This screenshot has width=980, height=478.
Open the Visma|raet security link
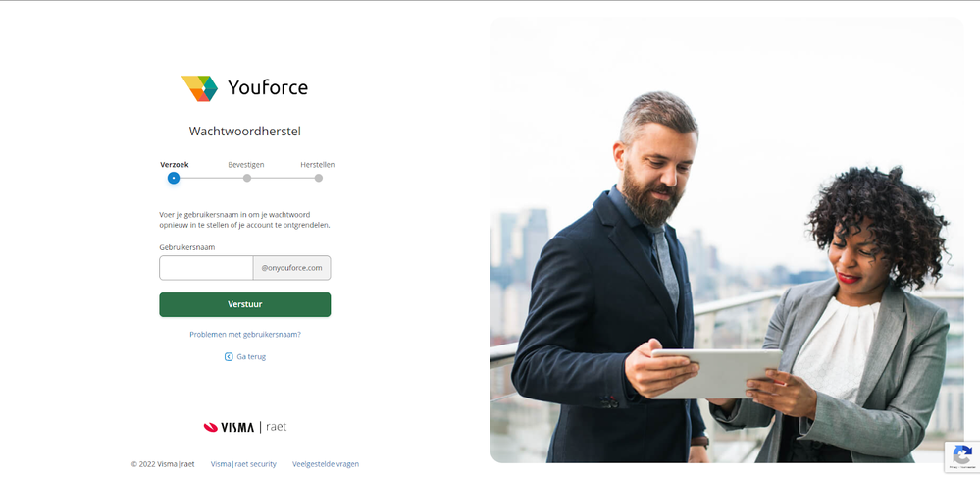[x=243, y=464]
